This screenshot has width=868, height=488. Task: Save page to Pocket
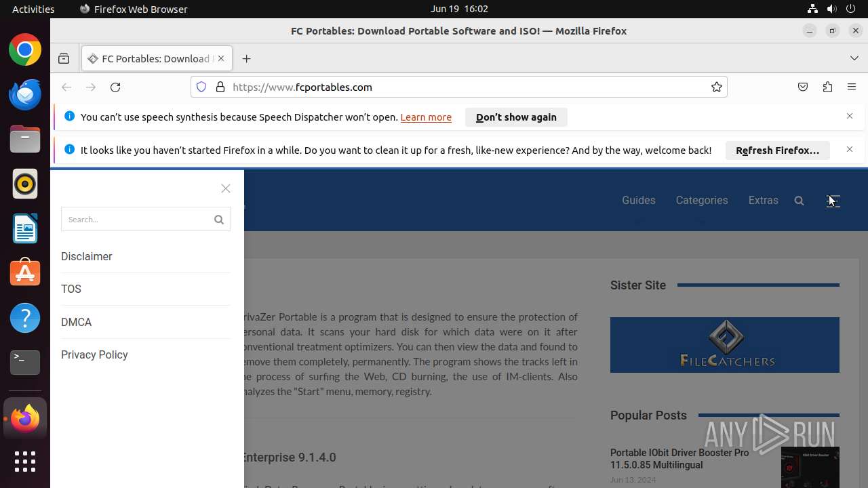click(x=803, y=87)
